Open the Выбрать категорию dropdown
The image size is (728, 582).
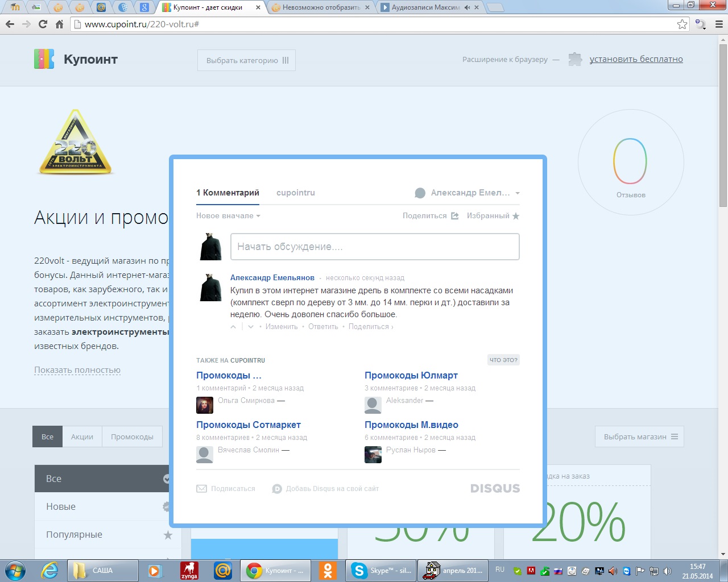click(x=246, y=60)
